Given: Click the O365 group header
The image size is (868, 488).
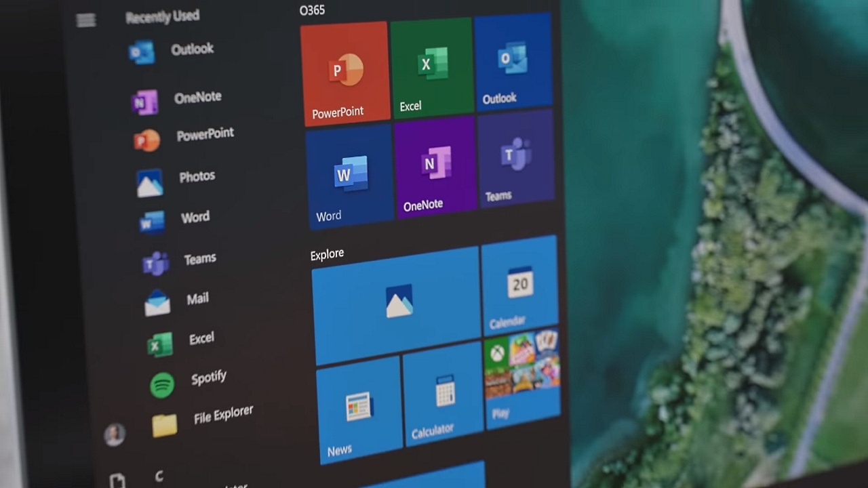Looking at the screenshot, I should 313,10.
